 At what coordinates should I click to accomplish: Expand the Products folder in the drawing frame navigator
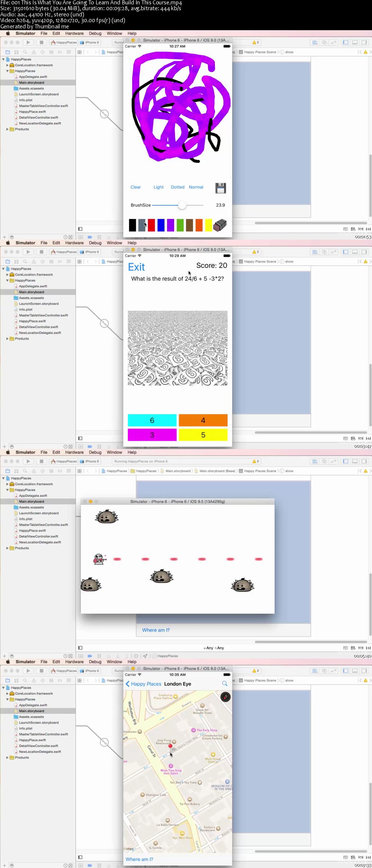(7, 129)
